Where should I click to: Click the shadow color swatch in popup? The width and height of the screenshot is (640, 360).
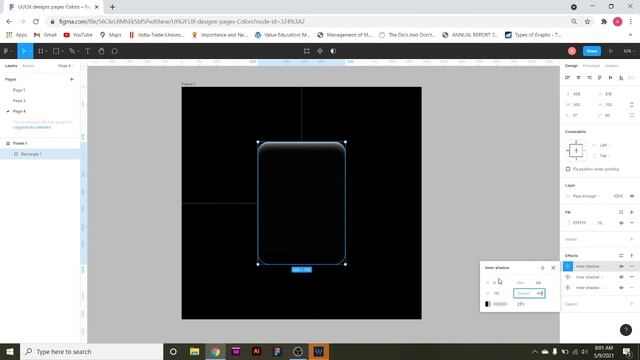pyautogui.click(x=488, y=304)
